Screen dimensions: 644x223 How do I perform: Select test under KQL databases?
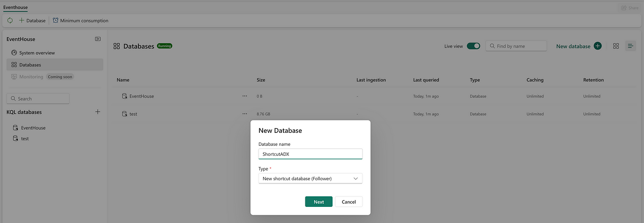click(25, 138)
